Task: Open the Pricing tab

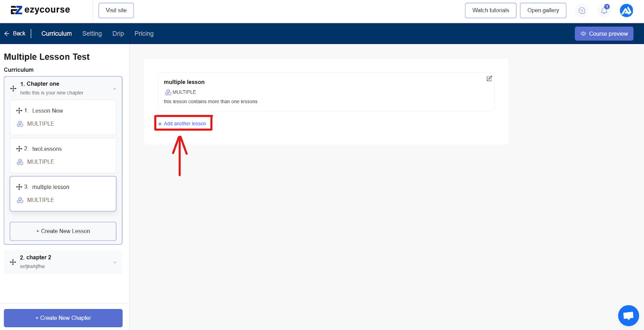Action: point(144,33)
